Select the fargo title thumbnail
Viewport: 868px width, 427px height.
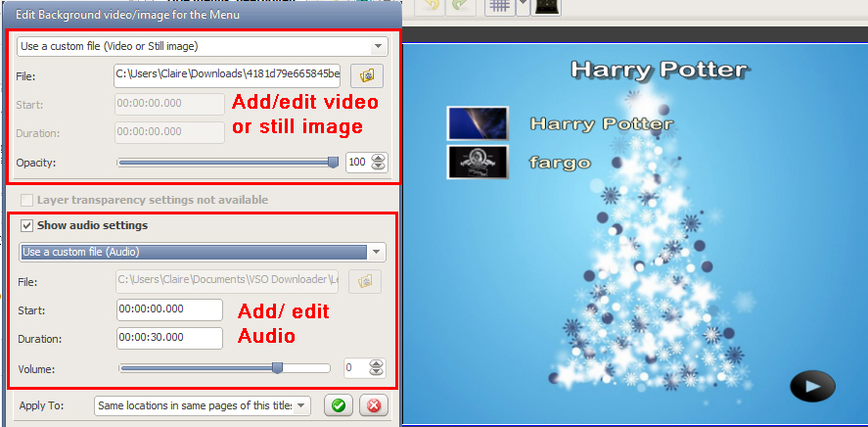478,163
